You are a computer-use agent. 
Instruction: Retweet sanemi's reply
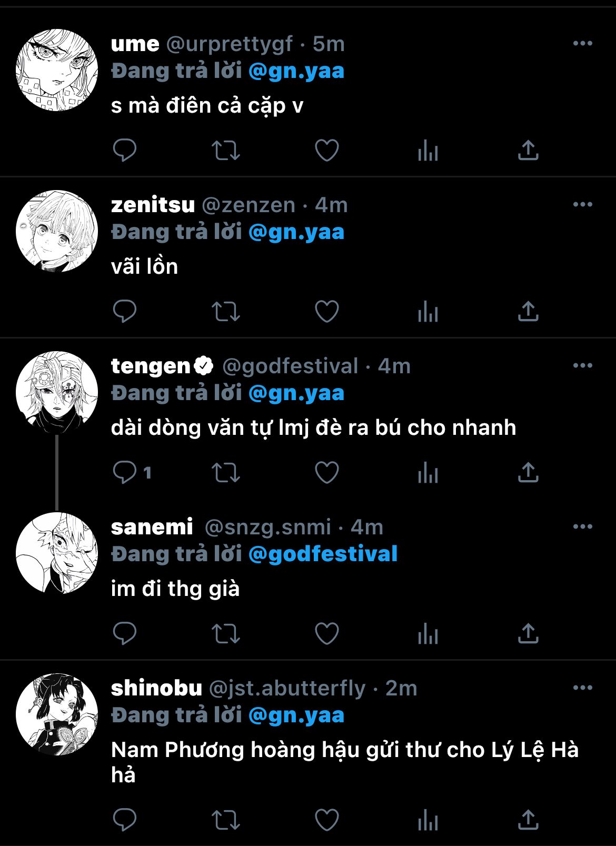click(x=226, y=634)
